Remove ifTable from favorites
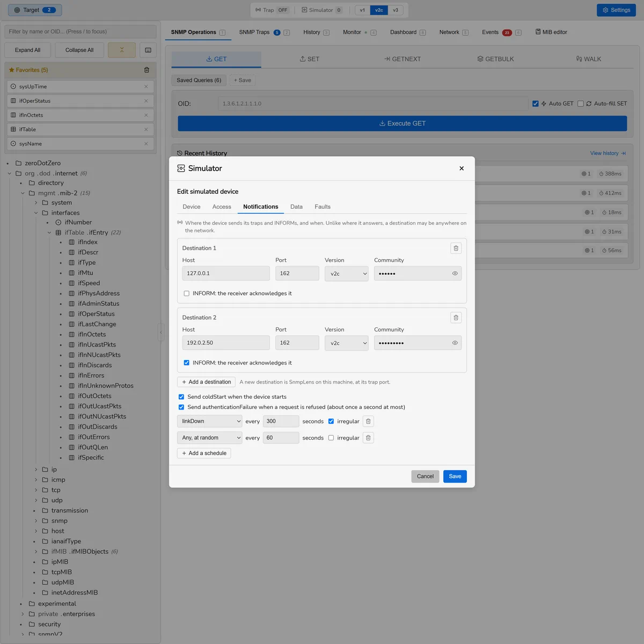Image resolution: width=644 pixels, height=644 pixels. pos(146,129)
